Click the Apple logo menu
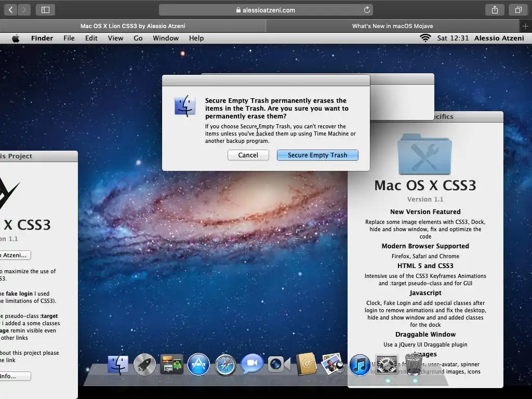 (x=16, y=38)
